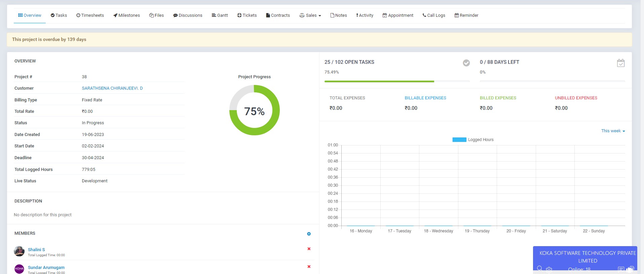This screenshot has height=274, width=644.
Task: Click the 75% project progress donut
Action: coord(254,110)
